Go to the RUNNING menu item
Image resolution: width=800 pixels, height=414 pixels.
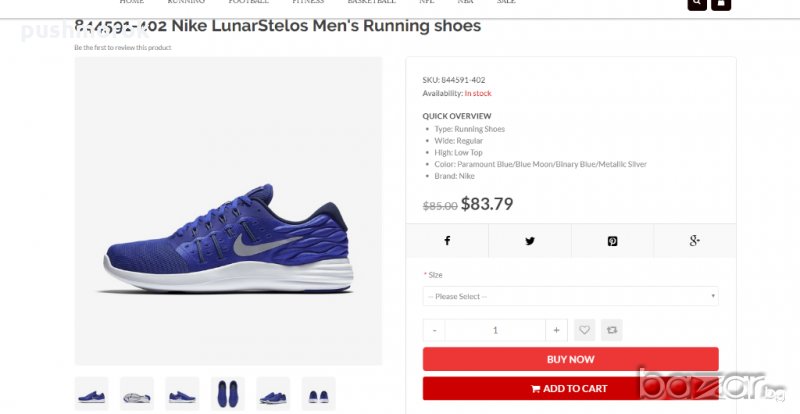click(x=186, y=3)
